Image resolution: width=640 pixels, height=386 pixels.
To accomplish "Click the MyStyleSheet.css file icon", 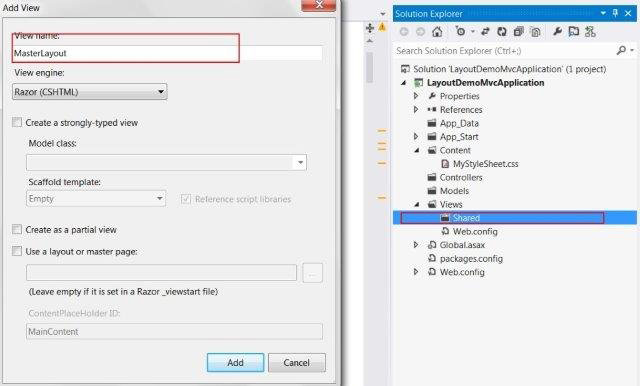I will [x=445, y=164].
